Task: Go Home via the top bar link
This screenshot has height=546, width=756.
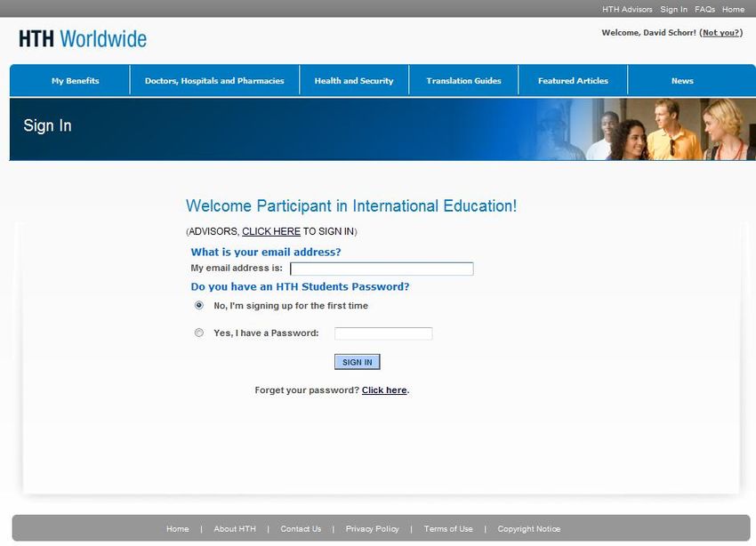Action: pyautogui.click(x=733, y=9)
